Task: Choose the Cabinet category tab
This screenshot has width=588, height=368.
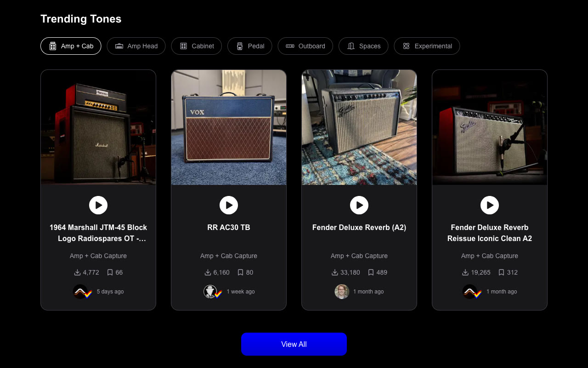Action: 197,46
